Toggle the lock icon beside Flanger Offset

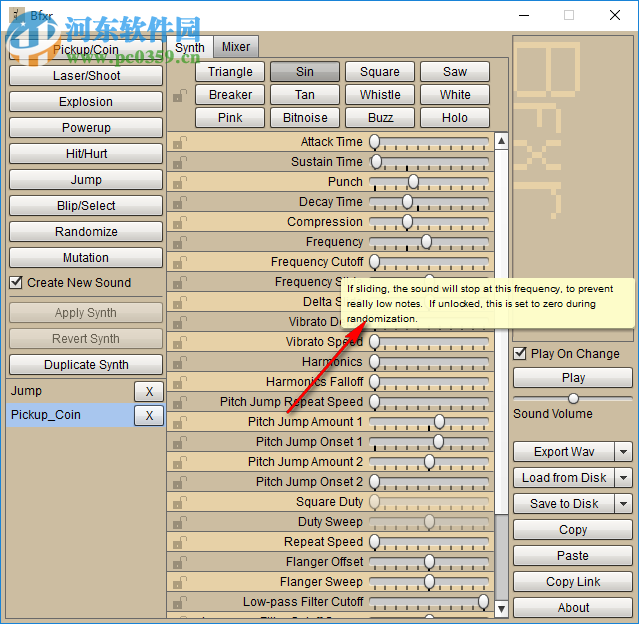pyautogui.click(x=179, y=562)
